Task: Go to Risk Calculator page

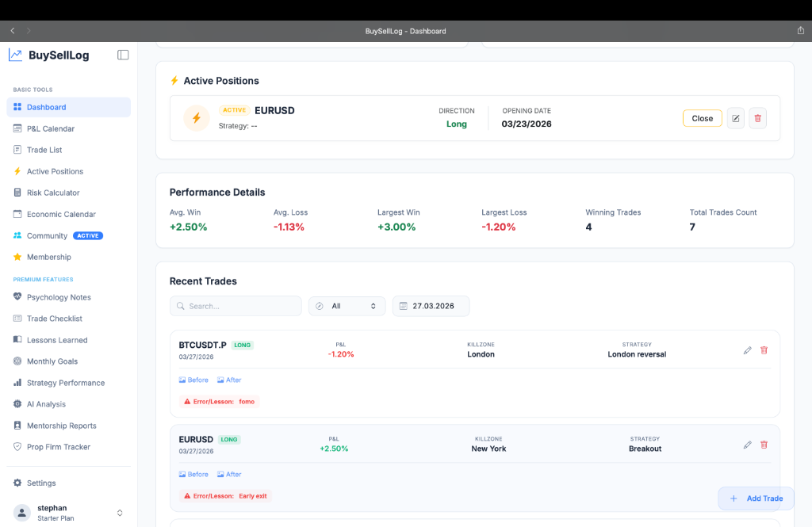Action: point(53,193)
